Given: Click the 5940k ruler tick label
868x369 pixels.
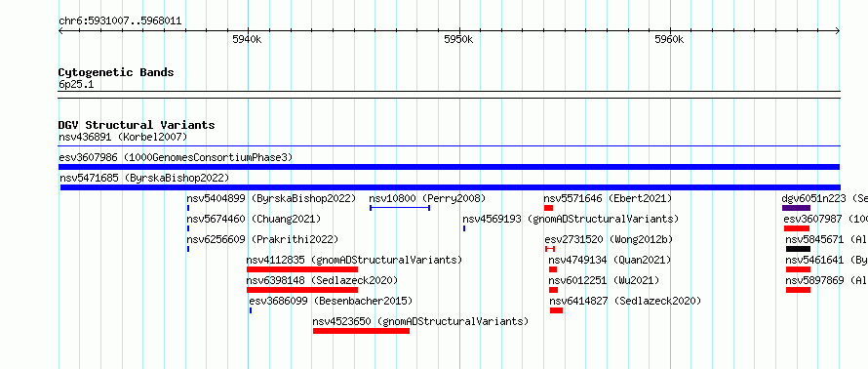Looking at the screenshot, I should [x=247, y=39].
